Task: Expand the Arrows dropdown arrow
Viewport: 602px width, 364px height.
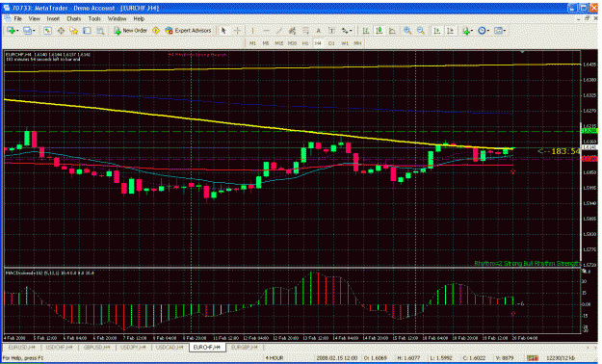Action: (351, 31)
